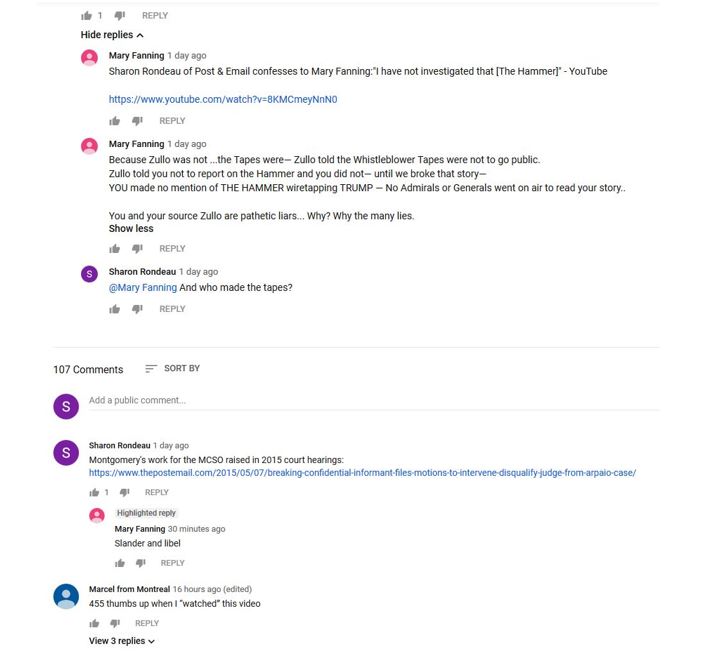Like the 'Slander and libel' reply

[121, 563]
